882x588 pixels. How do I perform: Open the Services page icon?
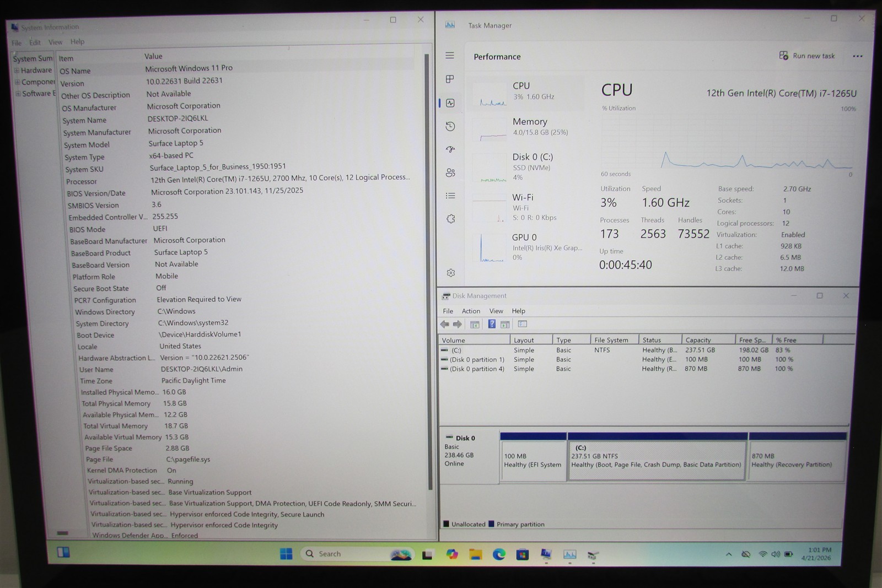tap(451, 219)
